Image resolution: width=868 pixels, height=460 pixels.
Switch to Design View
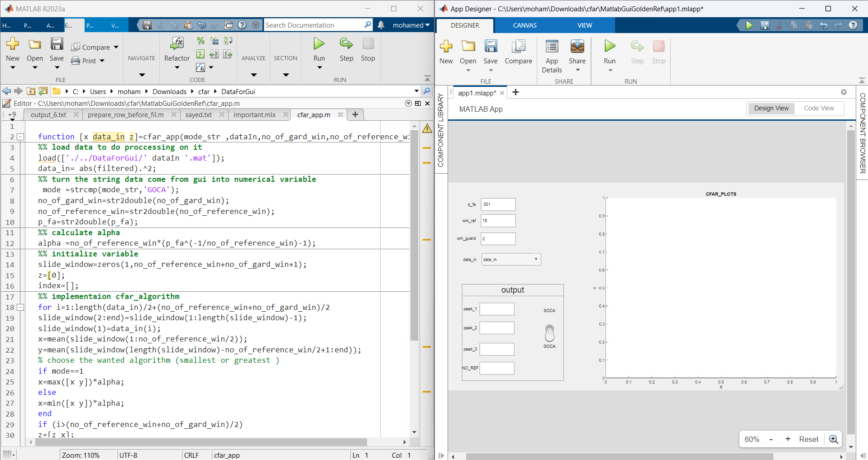click(x=771, y=108)
